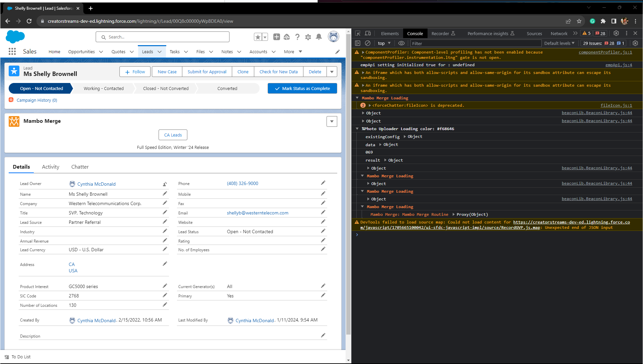Screen dimensions: 643x364
Task: Click the Submit for Approval button
Action: [x=206, y=71]
